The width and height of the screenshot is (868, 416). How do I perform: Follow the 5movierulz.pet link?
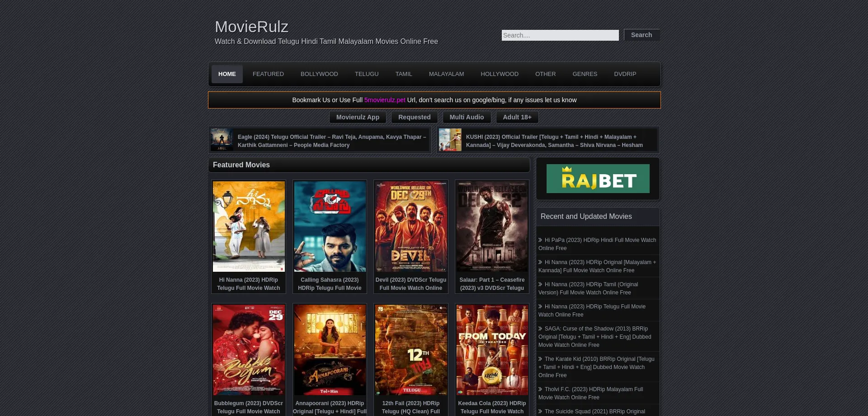tap(385, 100)
